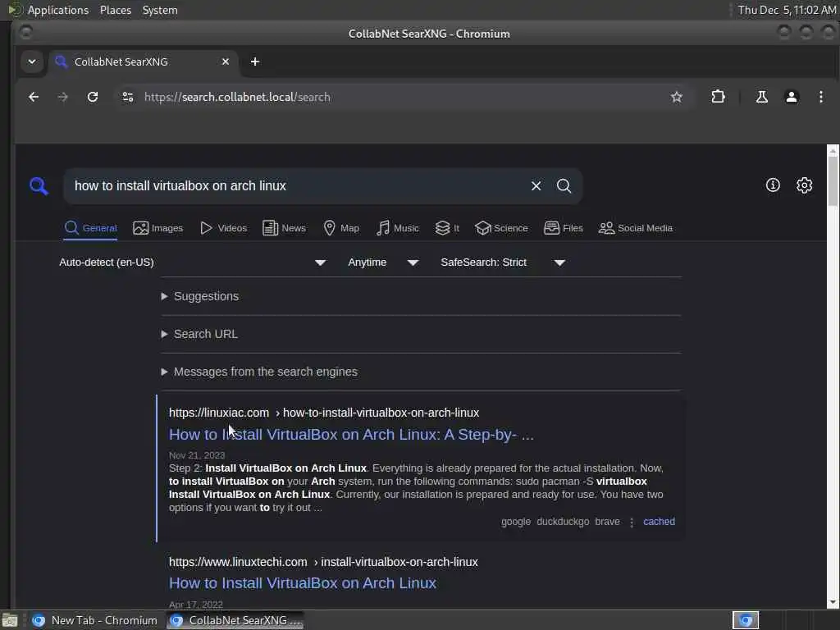Click the browser back arrow
This screenshot has height=630, width=840.
33,97
